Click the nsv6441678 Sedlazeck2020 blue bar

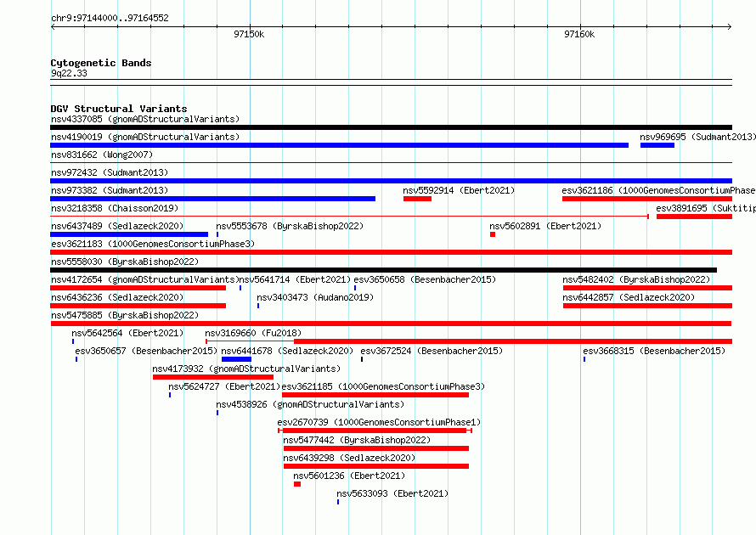236,359
